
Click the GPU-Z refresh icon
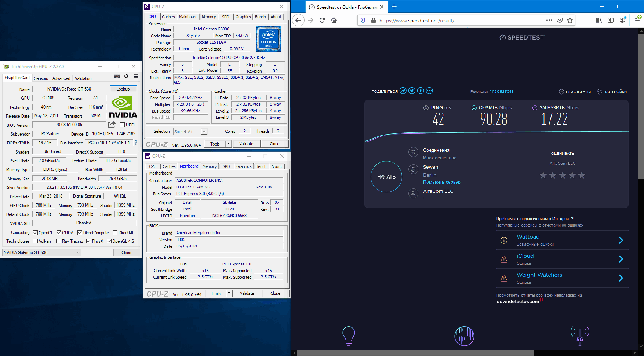click(x=126, y=76)
